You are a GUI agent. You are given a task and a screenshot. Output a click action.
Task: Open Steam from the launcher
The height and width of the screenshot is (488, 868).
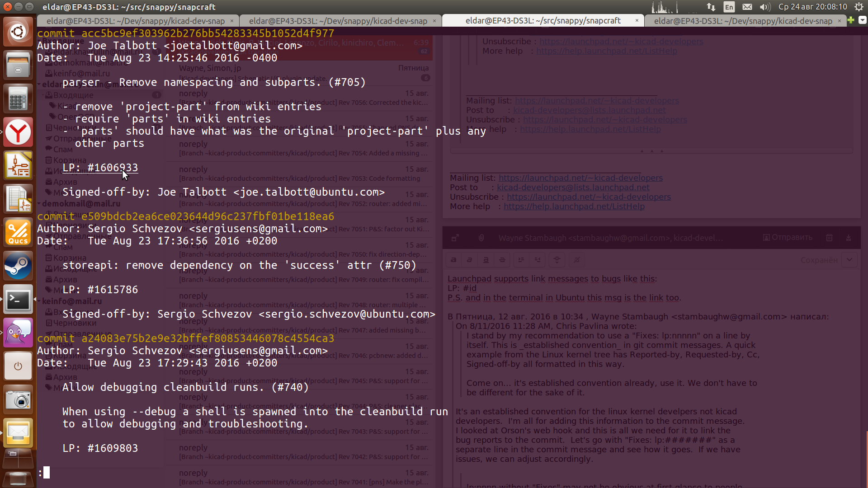point(18,266)
